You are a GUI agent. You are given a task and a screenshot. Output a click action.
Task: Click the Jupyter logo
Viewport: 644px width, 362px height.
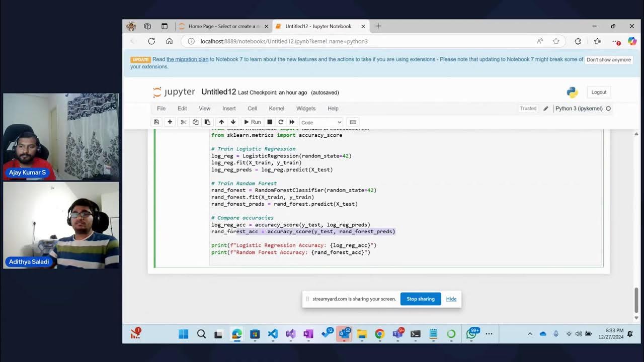point(174,92)
